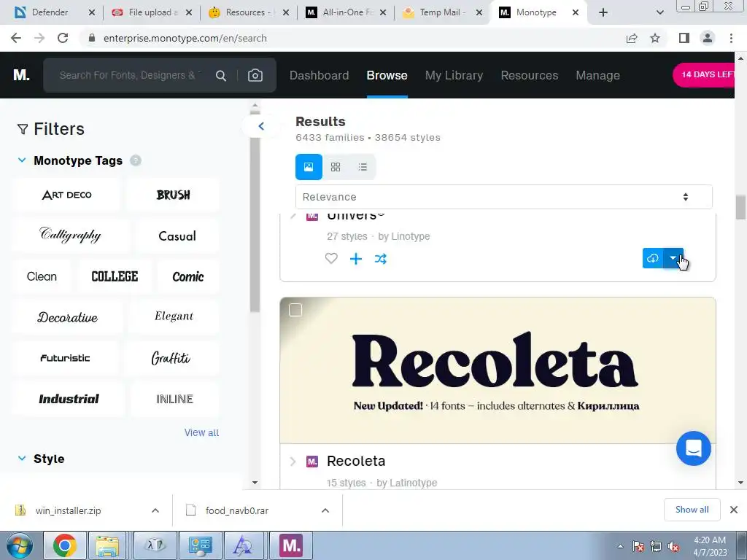
Task: Open the browser side panel icon
Action: [684, 38]
